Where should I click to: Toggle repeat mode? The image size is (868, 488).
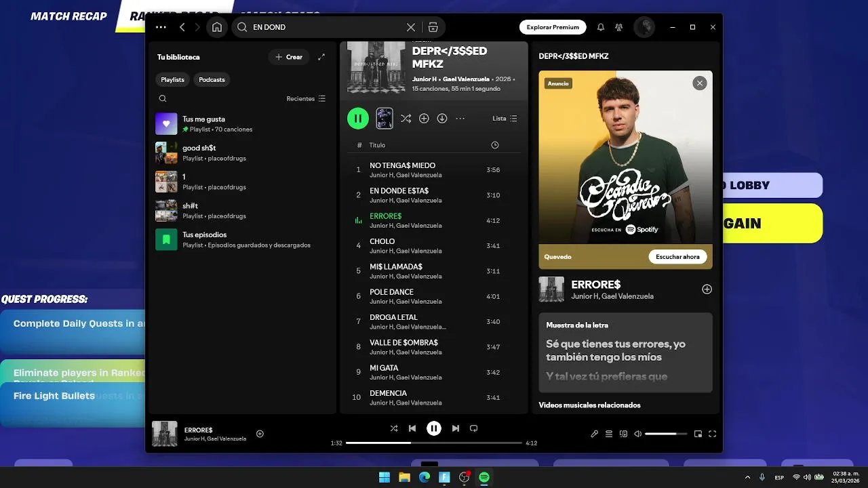point(474,428)
